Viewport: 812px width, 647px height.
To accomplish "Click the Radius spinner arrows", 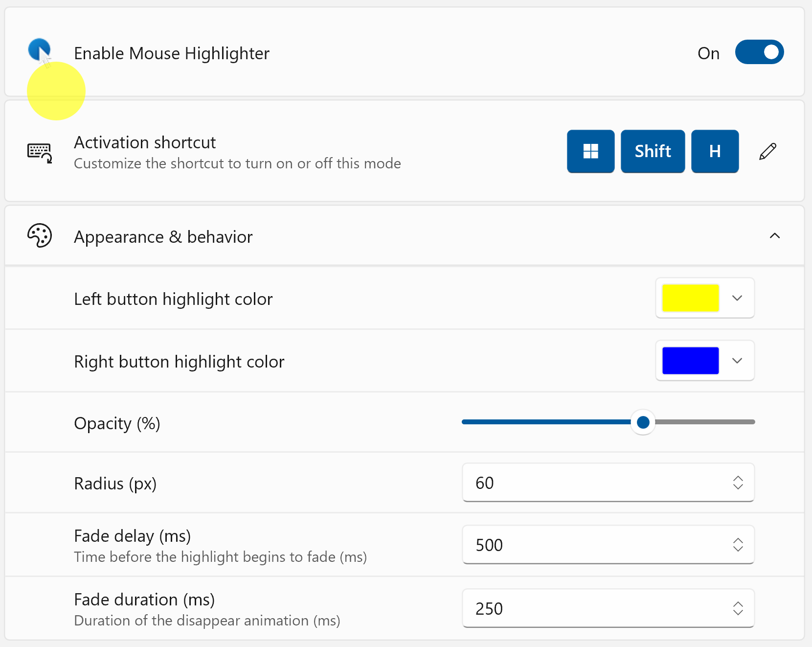I will 738,483.
